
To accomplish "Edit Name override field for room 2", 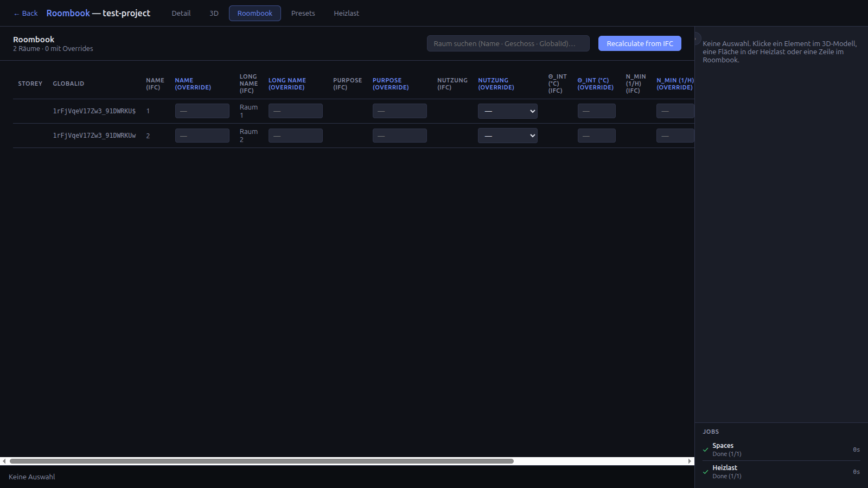I will pos(202,136).
